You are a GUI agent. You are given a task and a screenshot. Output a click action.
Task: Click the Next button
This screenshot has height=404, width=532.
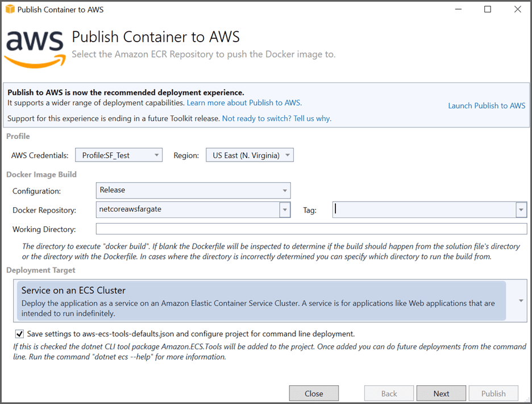click(441, 393)
